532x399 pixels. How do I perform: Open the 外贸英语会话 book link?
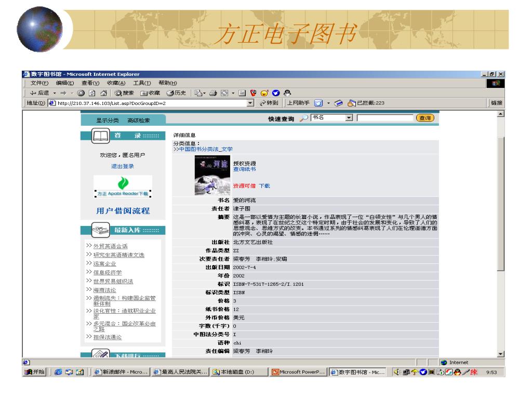click(x=110, y=246)
